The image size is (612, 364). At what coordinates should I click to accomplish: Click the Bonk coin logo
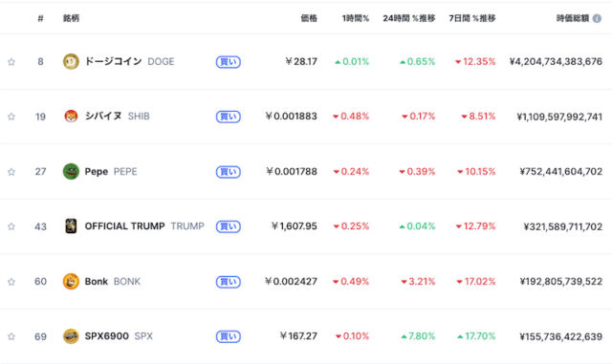pyautogui.click(x=71, y=281)
